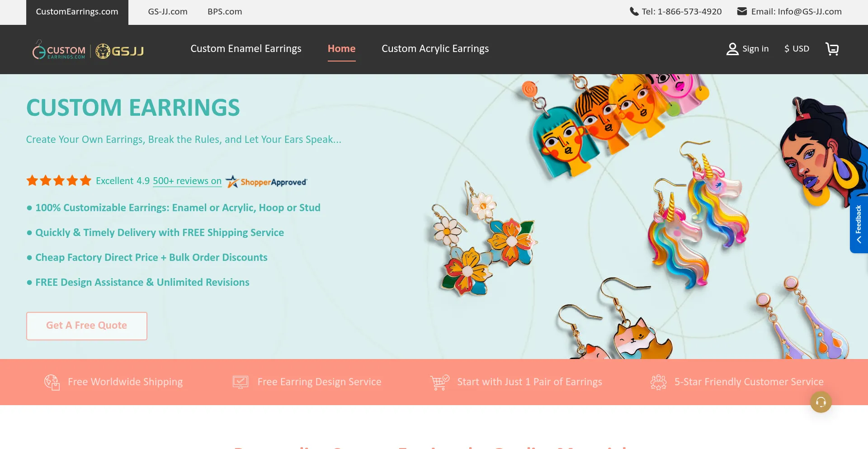Click the CustomEarrings.com logo
Viewport: 868px width, 449px height.
(x=59, y=50)
